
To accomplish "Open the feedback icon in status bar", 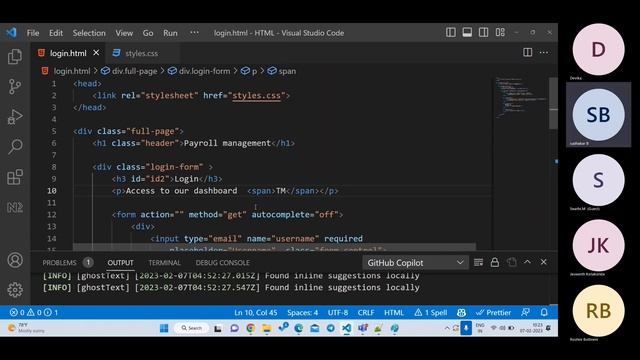I will [x=525, y=312].
